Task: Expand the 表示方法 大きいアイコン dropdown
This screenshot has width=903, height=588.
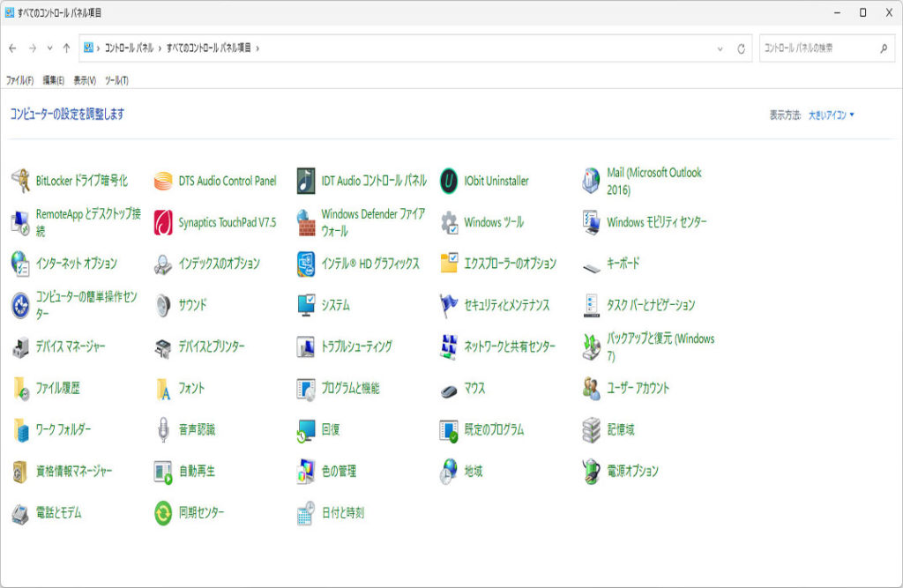Action: 832,115
